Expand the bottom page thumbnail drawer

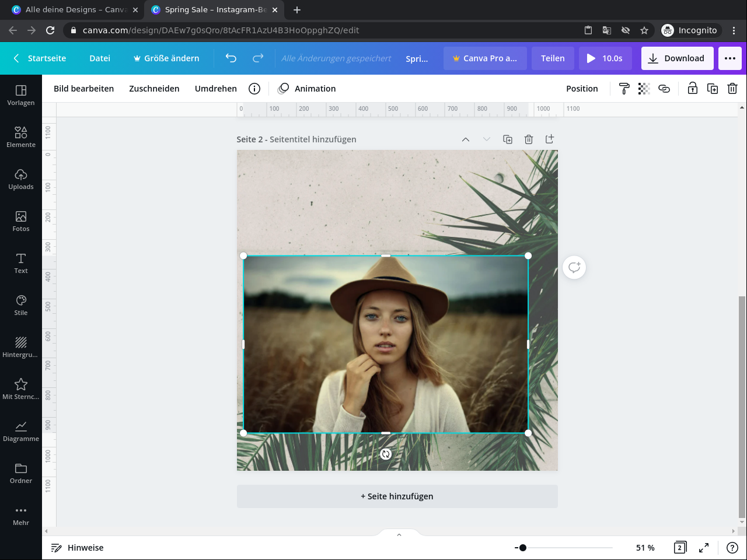(399, 534)
